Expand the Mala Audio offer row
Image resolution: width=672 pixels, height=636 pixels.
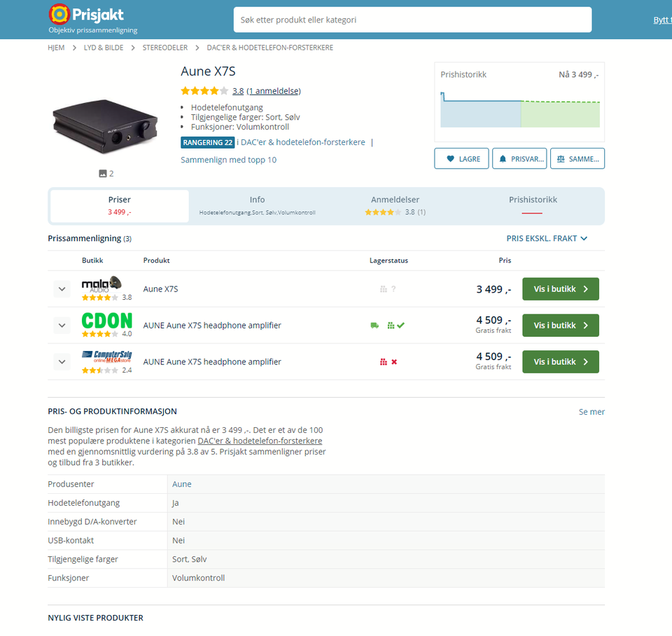click(62, 289)
